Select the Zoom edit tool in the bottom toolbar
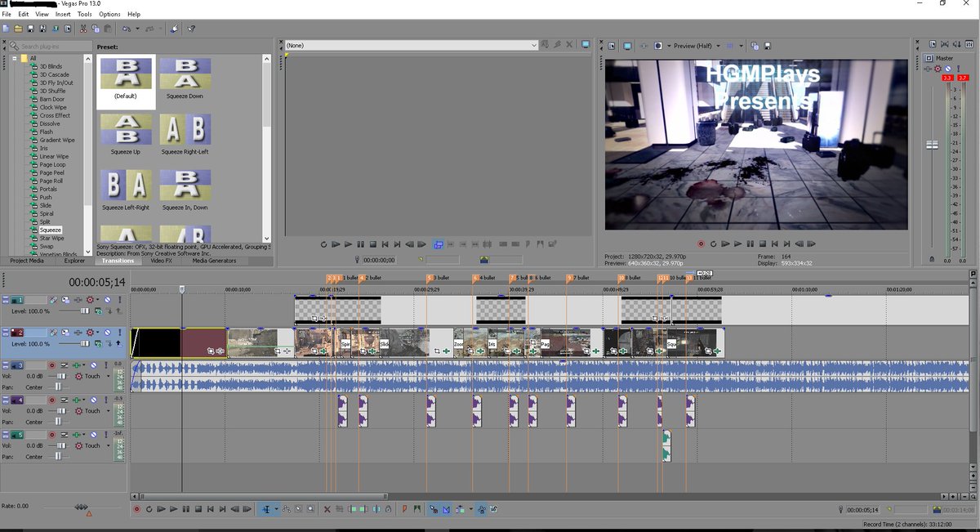This screenshot has height=532, width=980. pyautogui.click(x=310, y=509)
